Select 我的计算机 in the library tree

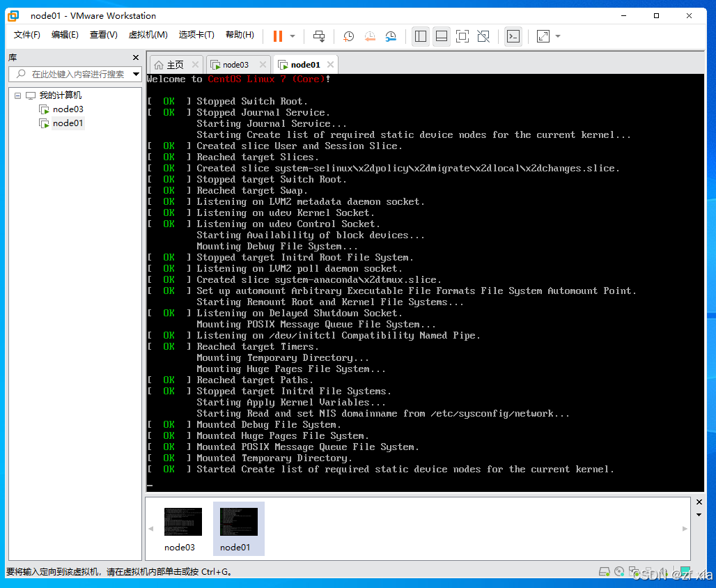pyautogui.click(x=60, y=95)
